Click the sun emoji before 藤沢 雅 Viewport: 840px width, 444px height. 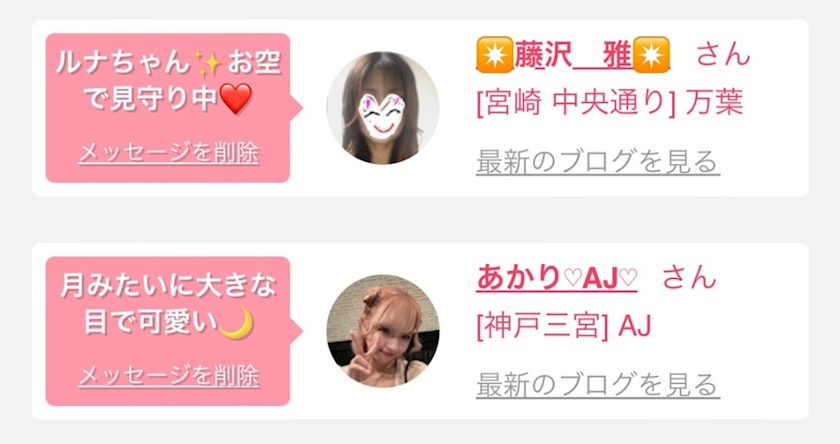point(494,55)
